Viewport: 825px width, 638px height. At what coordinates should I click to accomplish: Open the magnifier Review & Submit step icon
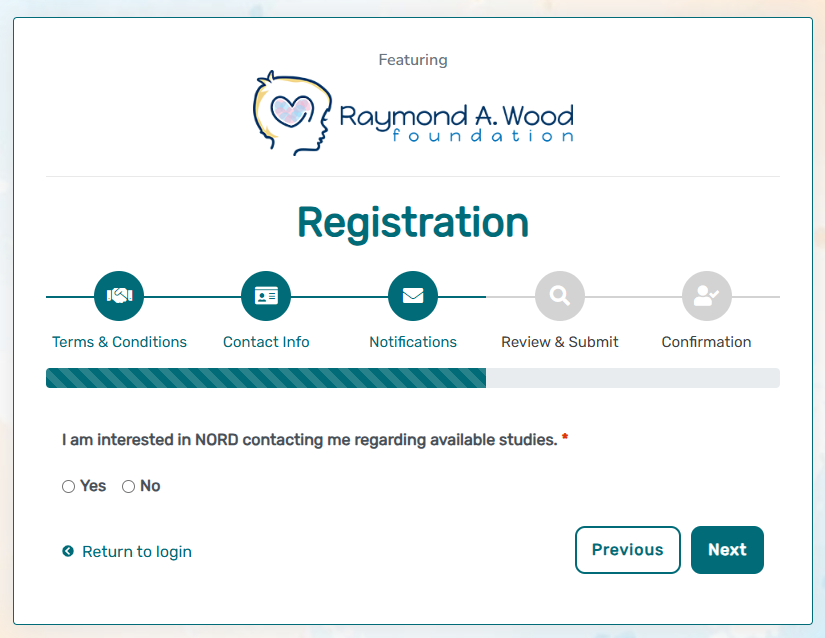pyautogui.click(x=560, y=296)
